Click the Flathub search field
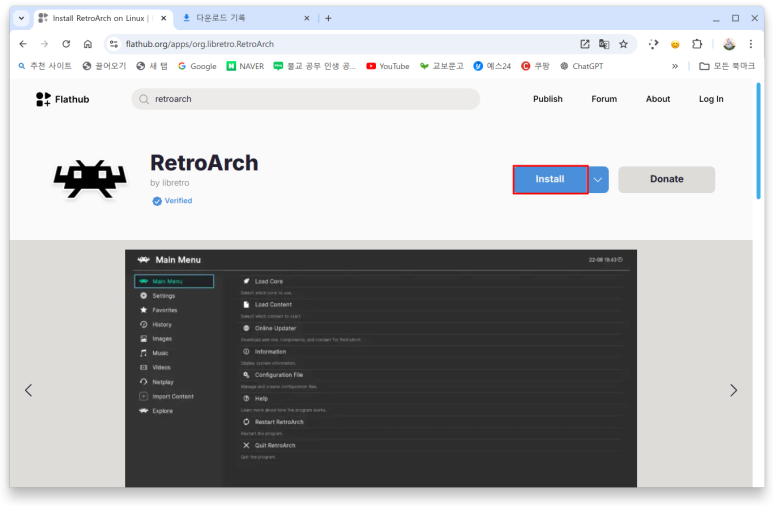 tap(306, 99)
